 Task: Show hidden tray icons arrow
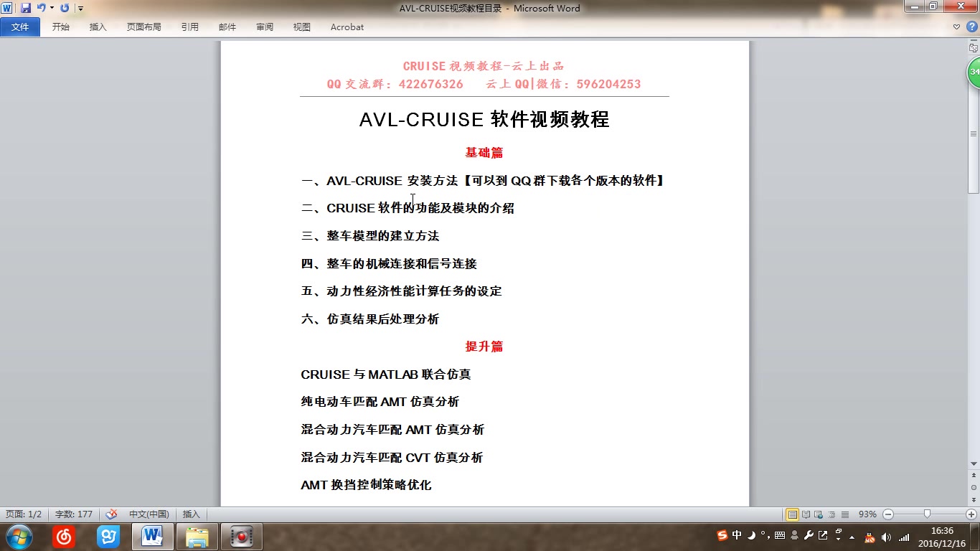[x=852, y=537]
